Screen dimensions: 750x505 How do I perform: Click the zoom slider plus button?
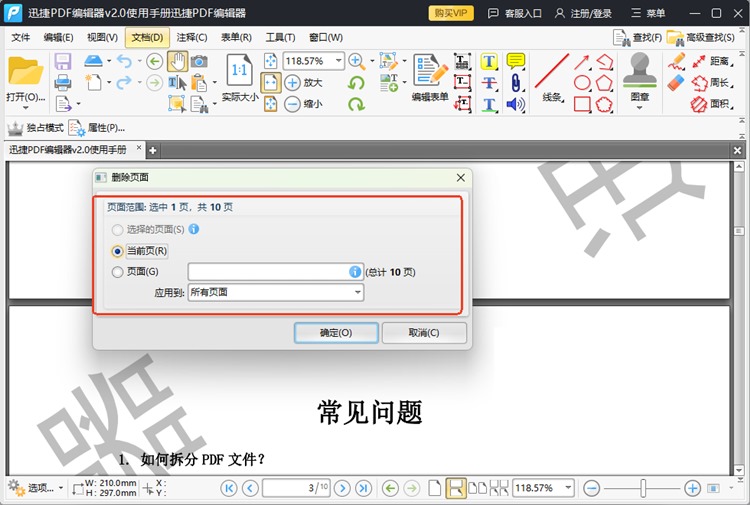coord(692,488)
